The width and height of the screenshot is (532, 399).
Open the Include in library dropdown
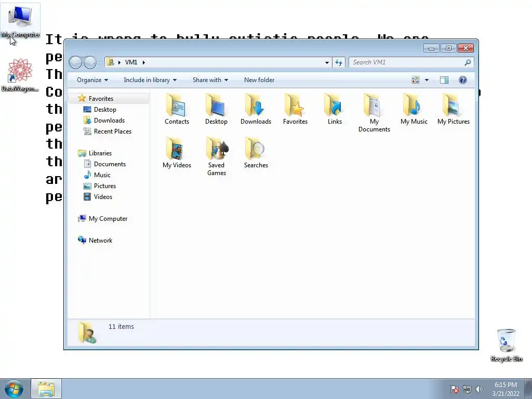coord(150,80)
